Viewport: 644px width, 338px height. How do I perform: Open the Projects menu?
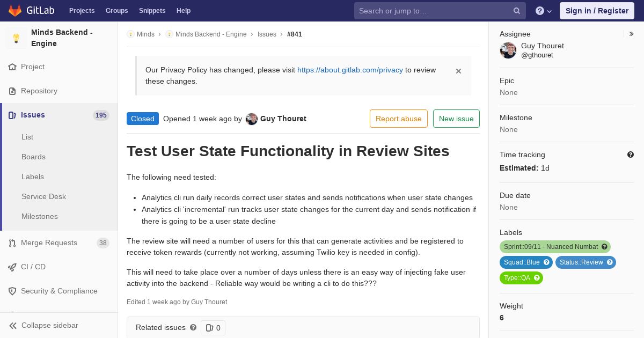click(x=82, y=11)
